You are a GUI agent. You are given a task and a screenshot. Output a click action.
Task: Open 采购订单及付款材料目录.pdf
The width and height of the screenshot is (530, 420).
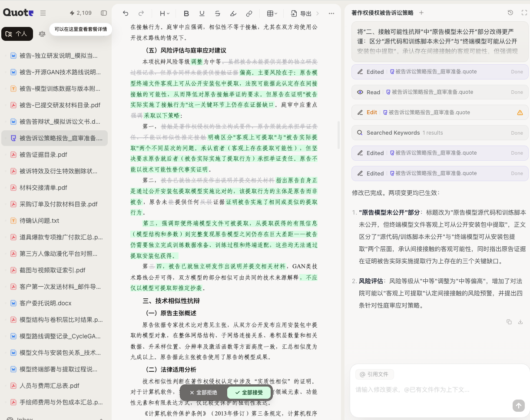click(x=55, y=204)
